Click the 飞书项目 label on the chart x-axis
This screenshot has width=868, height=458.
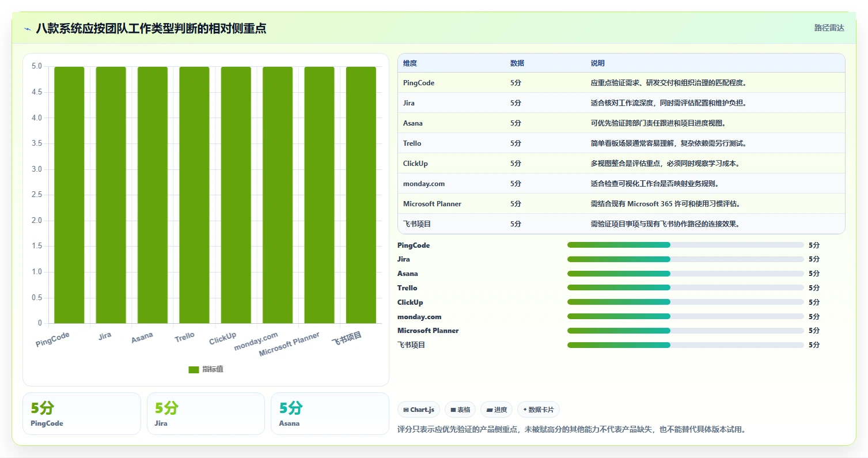347,338
